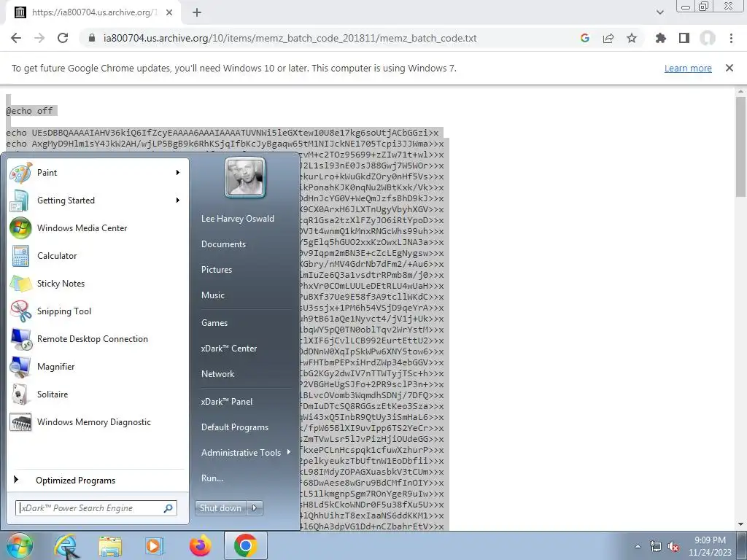Open xDark Panel
Image resolution: width=747 pixels, height=560 pixels.
tap(227, 402)
